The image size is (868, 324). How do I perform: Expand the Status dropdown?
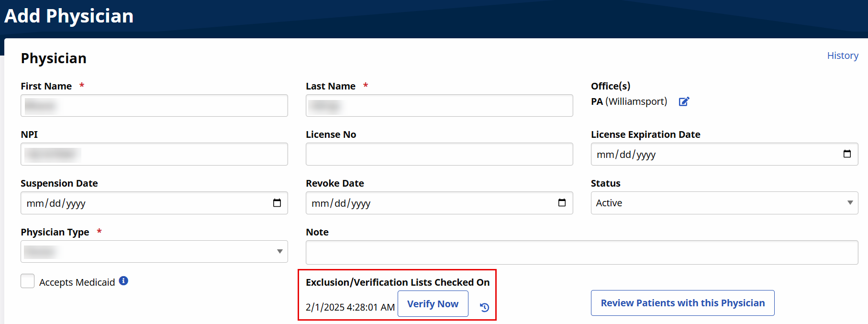(x=724, y=203)
